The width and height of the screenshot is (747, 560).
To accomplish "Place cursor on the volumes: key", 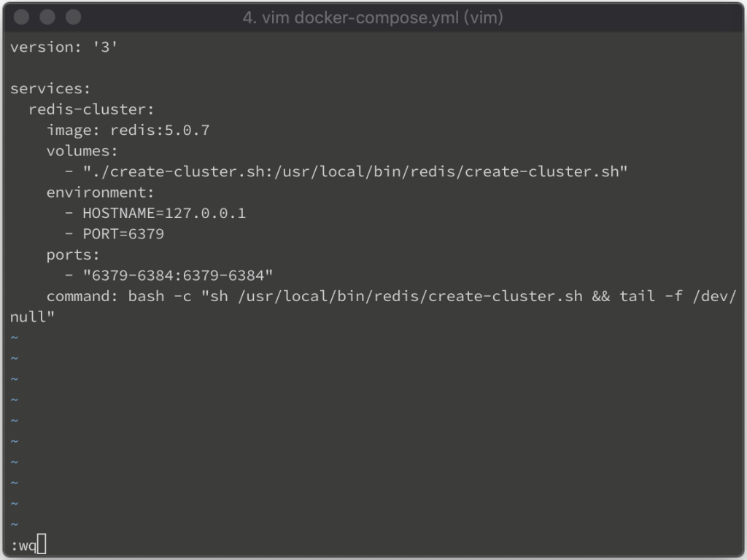I will (82, 151).
